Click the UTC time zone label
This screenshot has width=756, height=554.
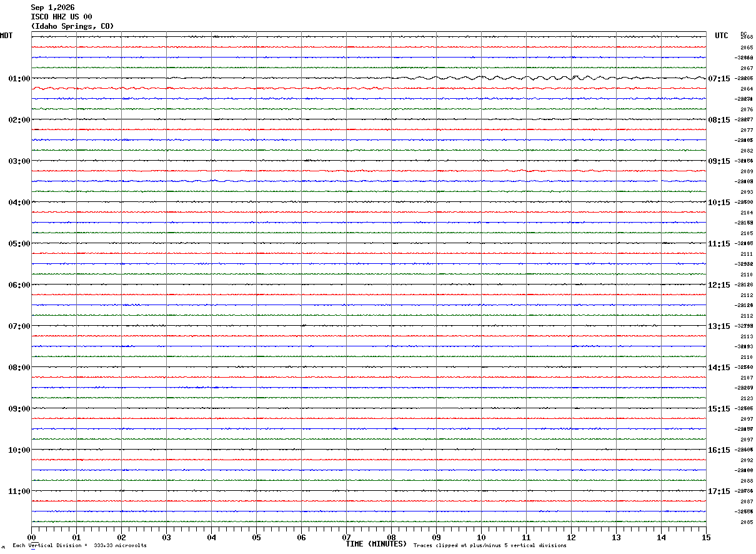coord(722,36)
